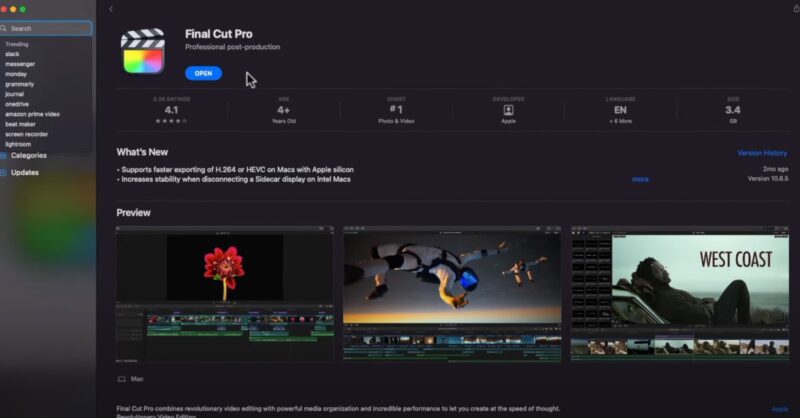Click the 'Supports faster exporting' release note
800x418 pixels.
[235, 169]
